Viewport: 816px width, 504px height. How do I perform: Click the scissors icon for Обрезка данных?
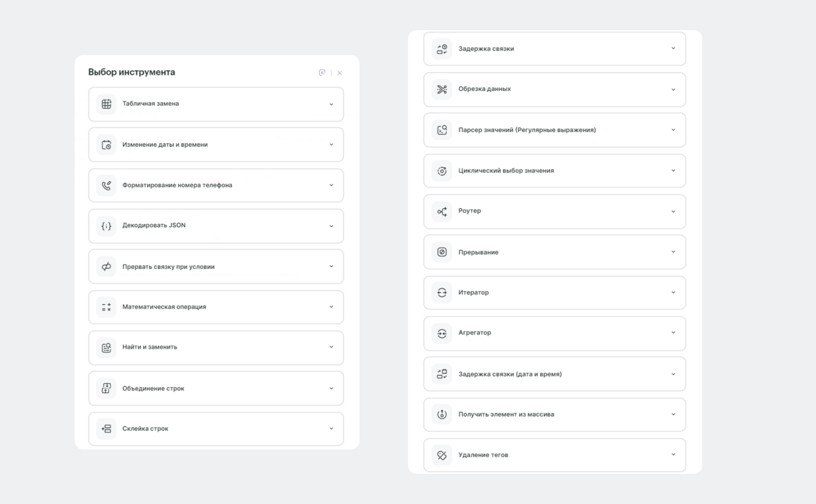pos(442,89)
